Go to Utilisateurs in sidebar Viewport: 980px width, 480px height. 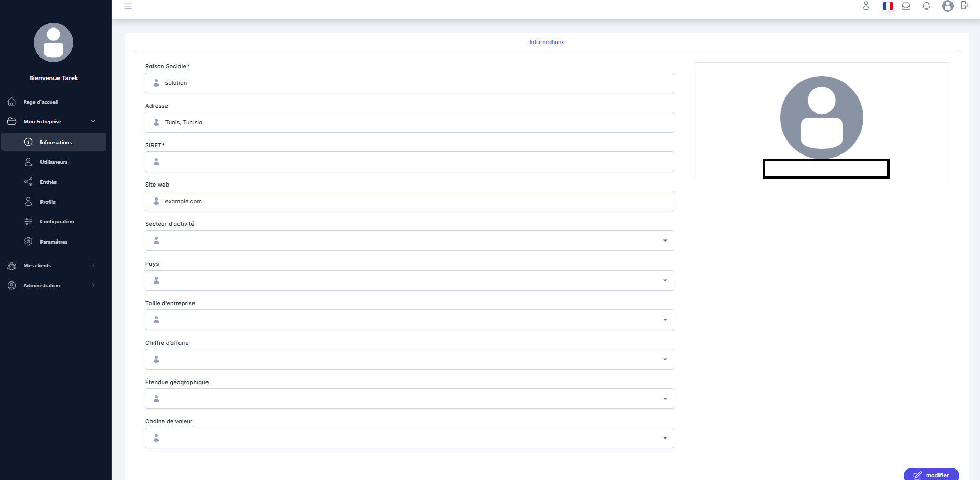coord(53,162)
